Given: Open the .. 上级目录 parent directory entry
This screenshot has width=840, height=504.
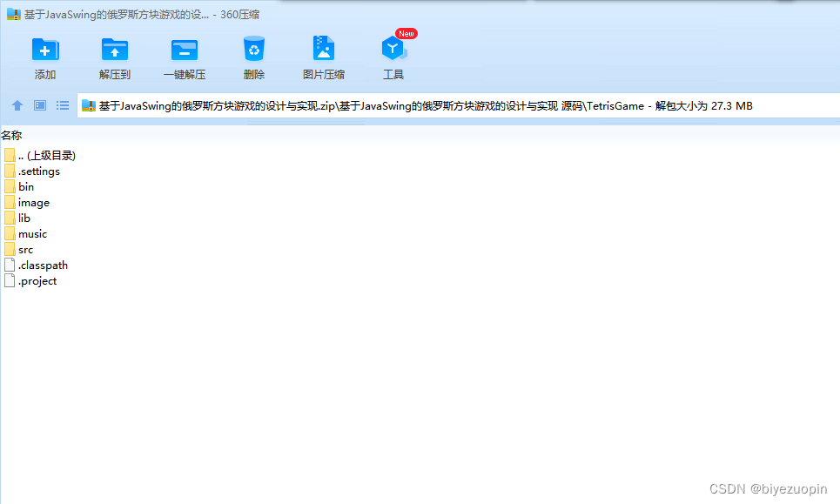Looking at the screenshot, I should pos(44,155).
